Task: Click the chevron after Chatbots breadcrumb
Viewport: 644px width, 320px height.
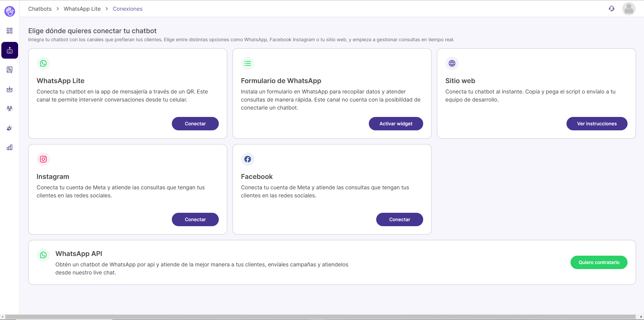Action: coord(58,9)
